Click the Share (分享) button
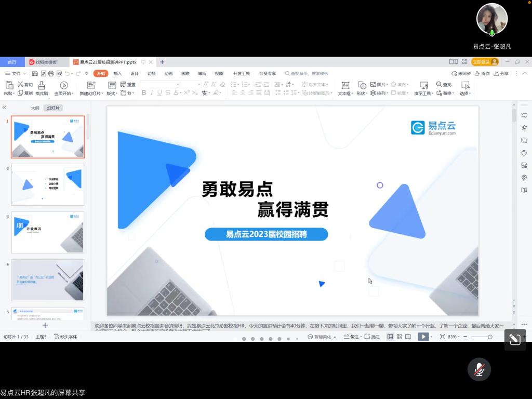The image size is (532, 399). coord(501,73)
